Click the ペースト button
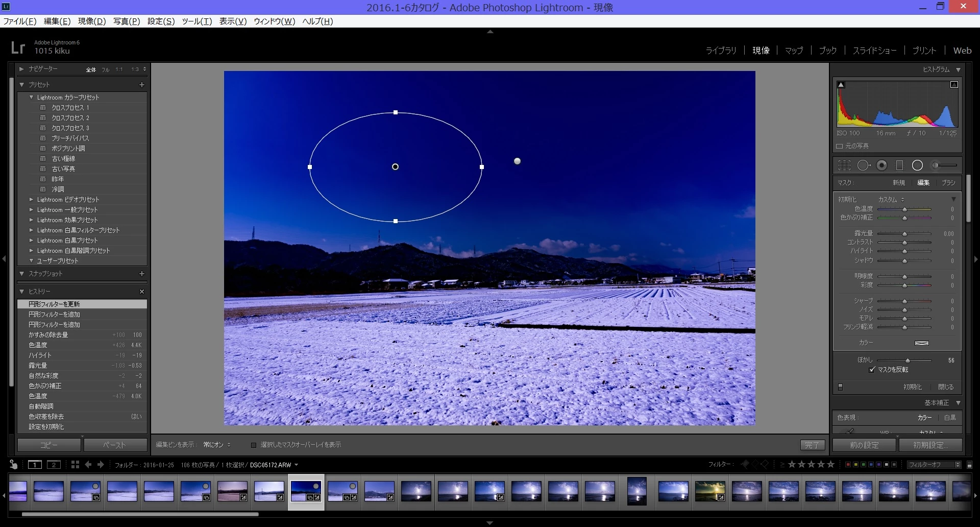This screenshot has height=527, width=980. [x=114, y=445]
